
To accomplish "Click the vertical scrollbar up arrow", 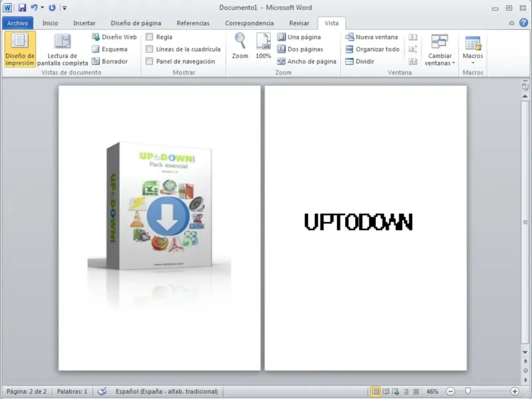I will (525, 96).
